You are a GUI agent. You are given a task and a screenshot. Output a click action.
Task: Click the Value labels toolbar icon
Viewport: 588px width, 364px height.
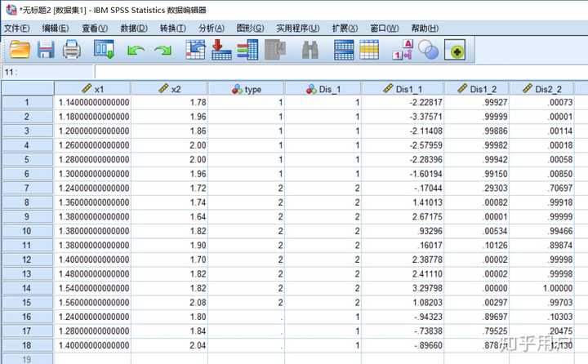click(403, 50)
